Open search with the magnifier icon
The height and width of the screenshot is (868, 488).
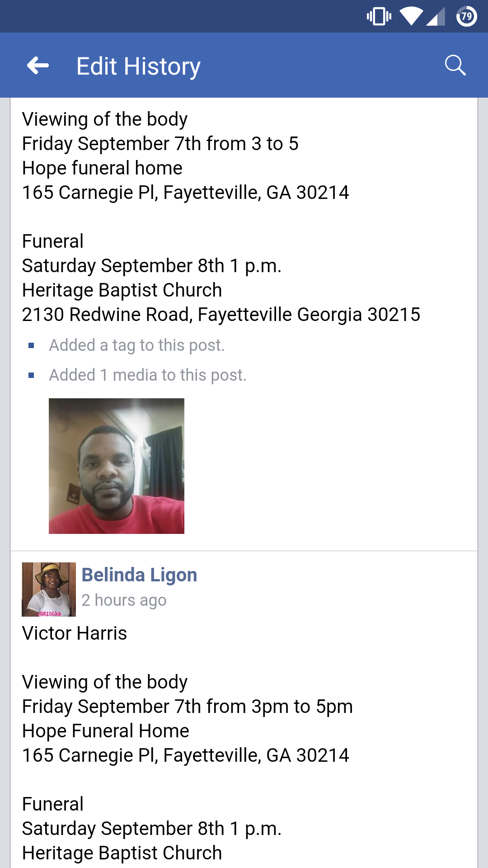tap(455, 66)
